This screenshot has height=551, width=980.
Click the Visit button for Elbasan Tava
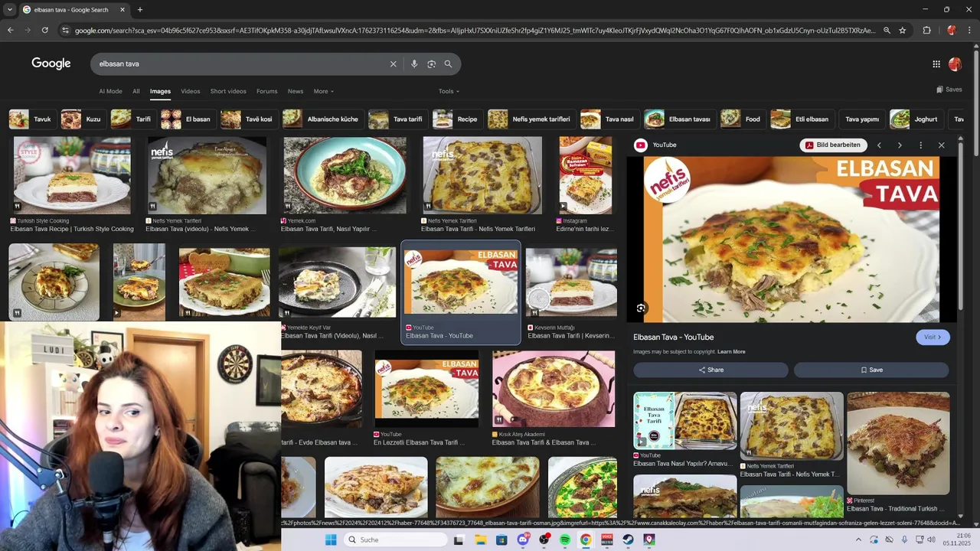pyautogui.click(x=933, y=337)
